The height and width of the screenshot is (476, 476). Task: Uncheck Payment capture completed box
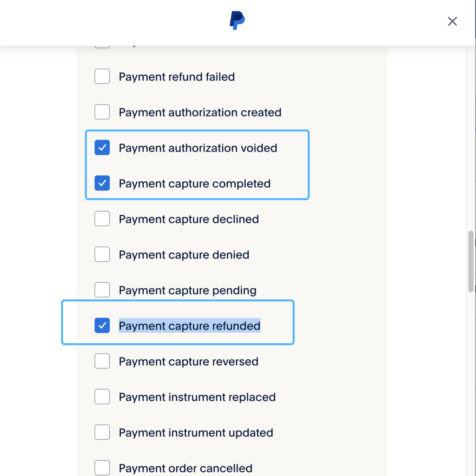[102, 184]
